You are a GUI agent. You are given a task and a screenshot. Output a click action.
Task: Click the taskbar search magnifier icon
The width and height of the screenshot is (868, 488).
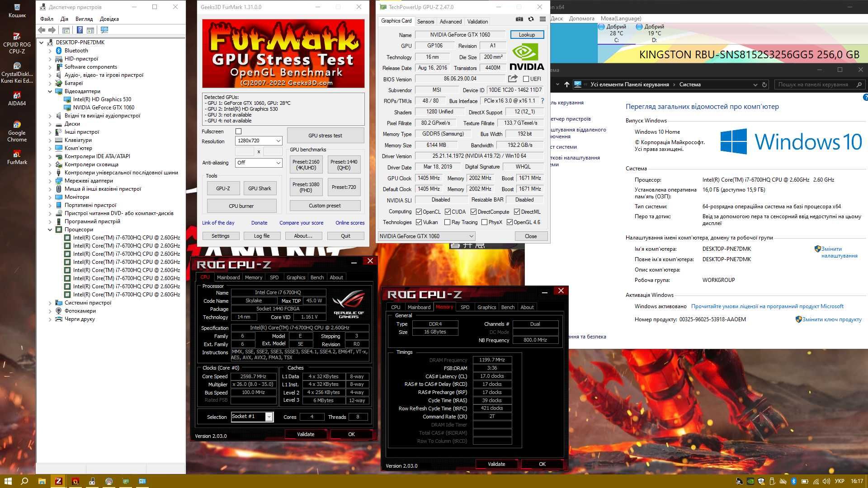coord(25,481)
